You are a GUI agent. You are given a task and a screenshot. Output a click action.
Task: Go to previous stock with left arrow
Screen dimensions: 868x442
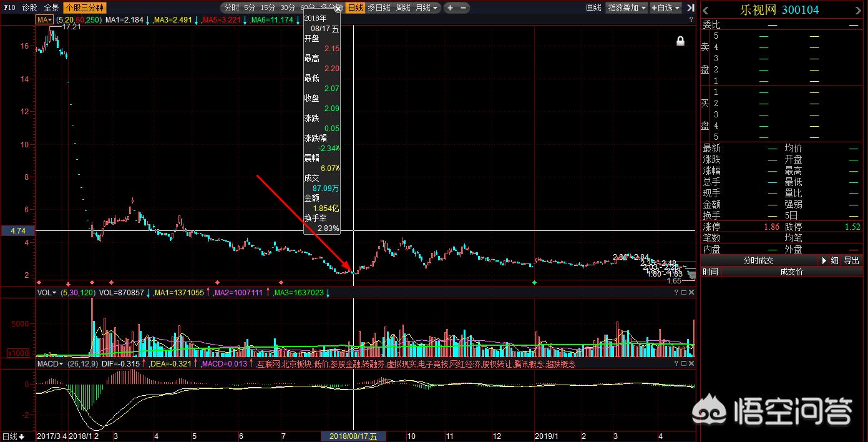coord(706,10)
